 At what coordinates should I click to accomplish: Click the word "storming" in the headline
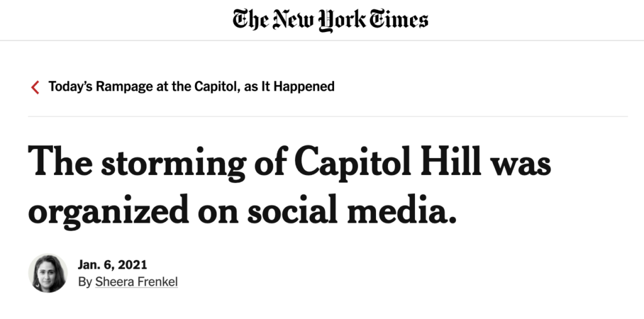(x=174, y=164)
